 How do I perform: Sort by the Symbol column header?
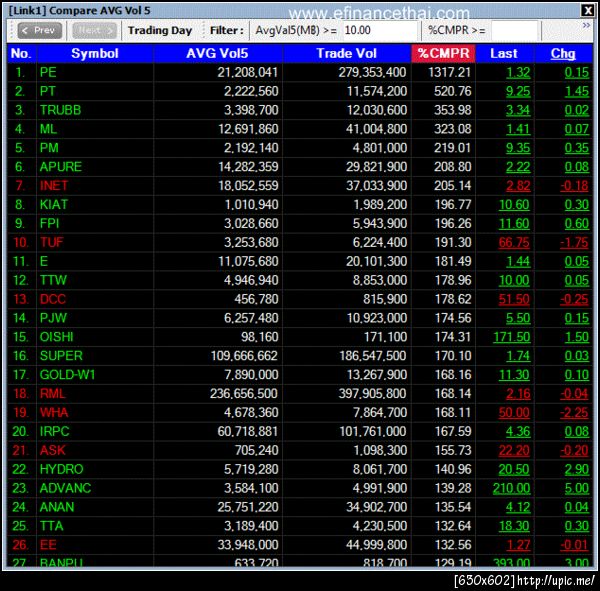pyautogui.click(x=95, y=54)
